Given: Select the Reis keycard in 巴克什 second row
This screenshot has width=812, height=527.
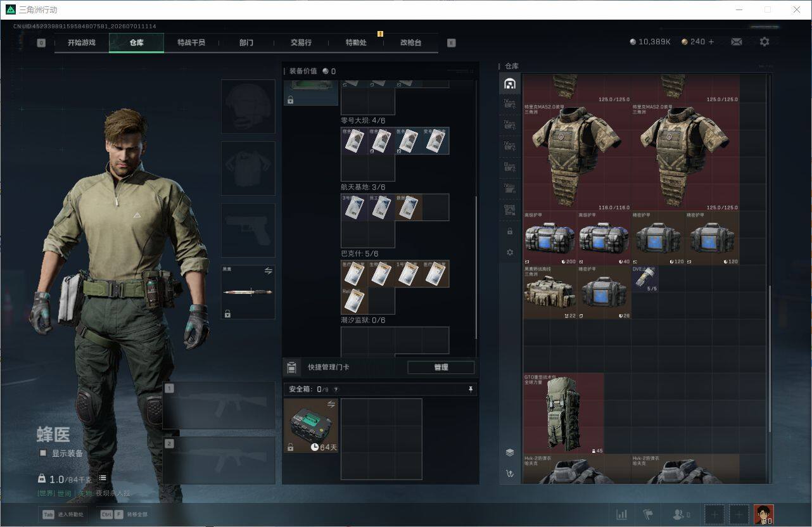Looking at the screenshot, I should (x=355, y=301).
